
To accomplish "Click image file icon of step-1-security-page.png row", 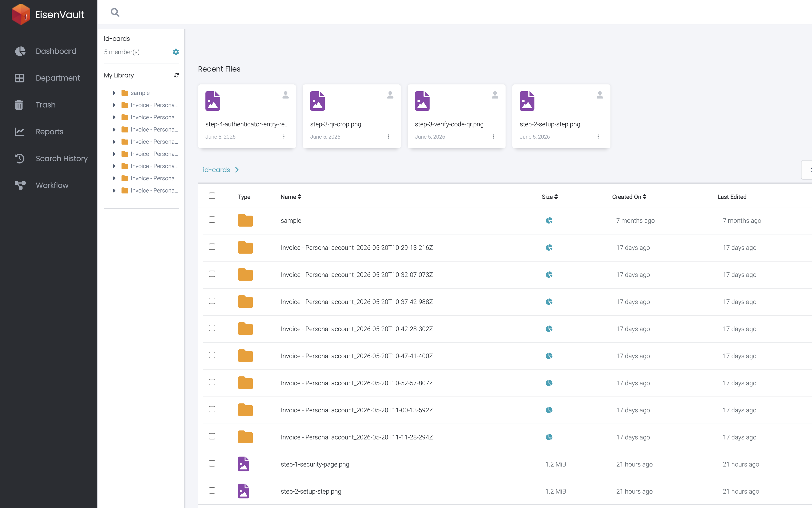I will [x=244, y=464].
